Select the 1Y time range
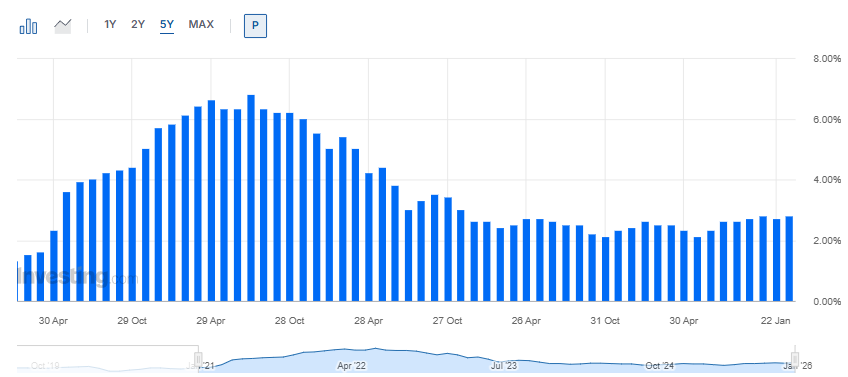Image resolution: width=848 pixels, height=377 pixels. (x=110, y=24)
